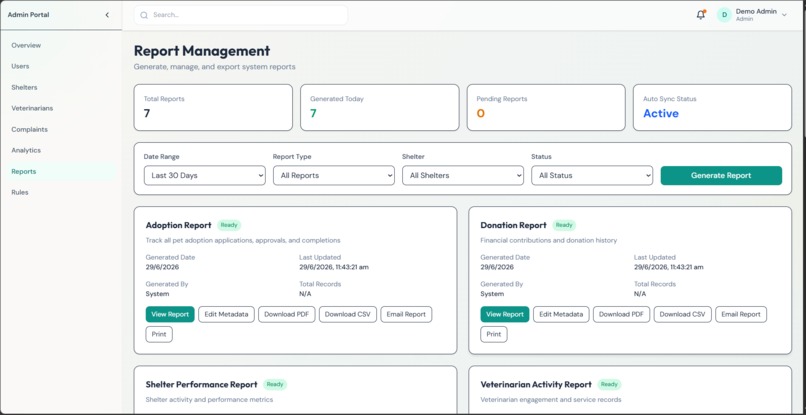Click the Ready badge on Adoption Report
The image size is (806, 415).
229,225
